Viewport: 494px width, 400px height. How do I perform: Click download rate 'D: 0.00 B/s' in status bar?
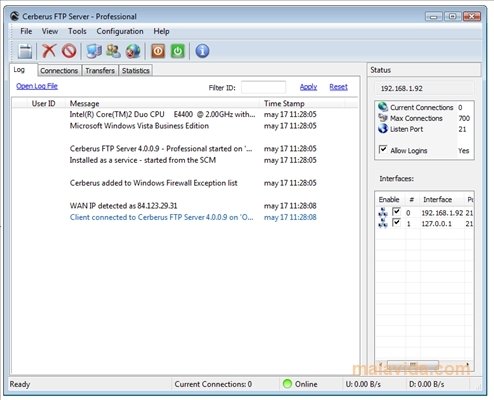(x=426, y=384)
